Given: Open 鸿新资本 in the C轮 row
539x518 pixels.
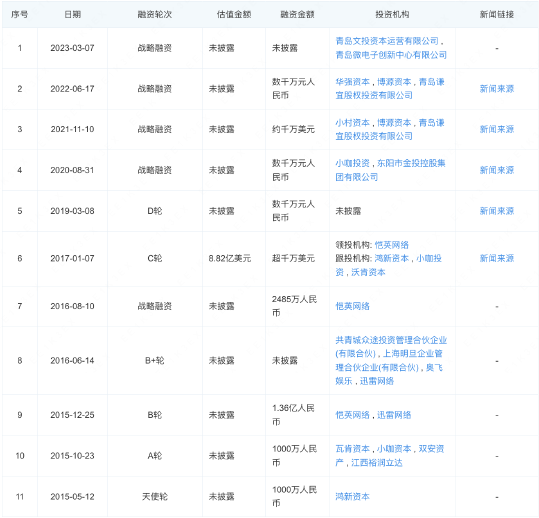Looking at the screenshot, I should pos(392,258).
